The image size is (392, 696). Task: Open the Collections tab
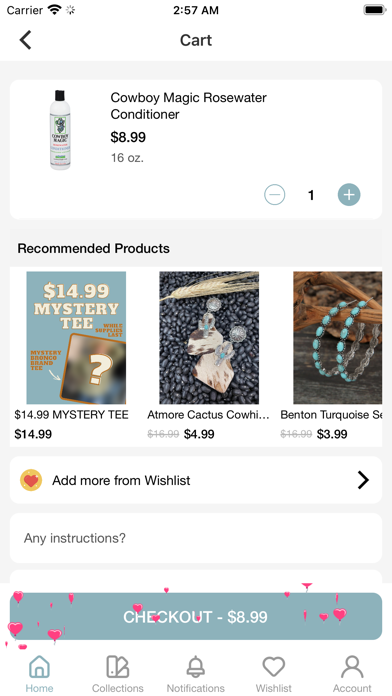(118, 673)
